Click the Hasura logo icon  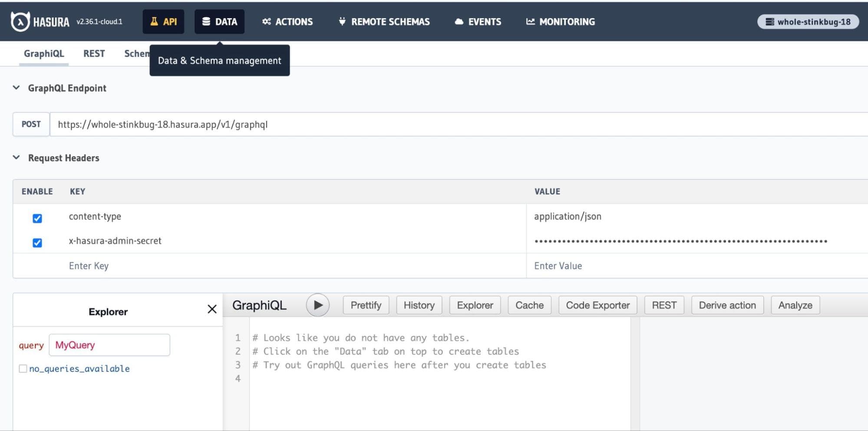[x=20, y=22]
